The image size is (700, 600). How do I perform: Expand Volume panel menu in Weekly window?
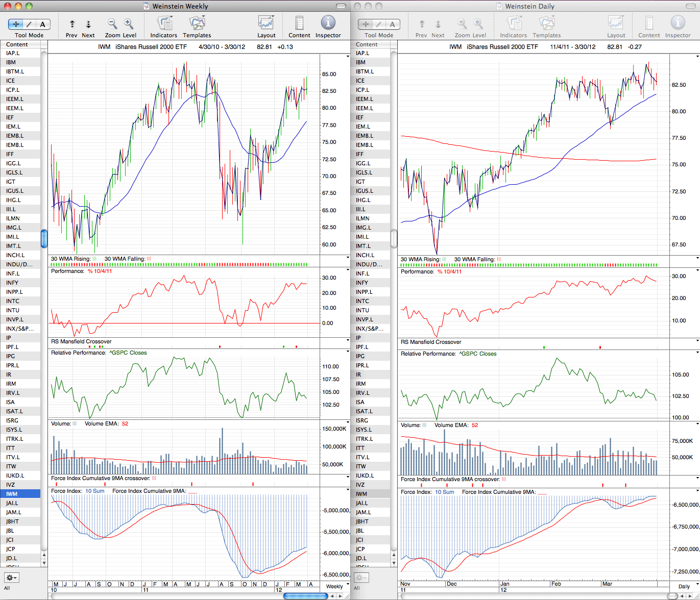coord(348,422)
